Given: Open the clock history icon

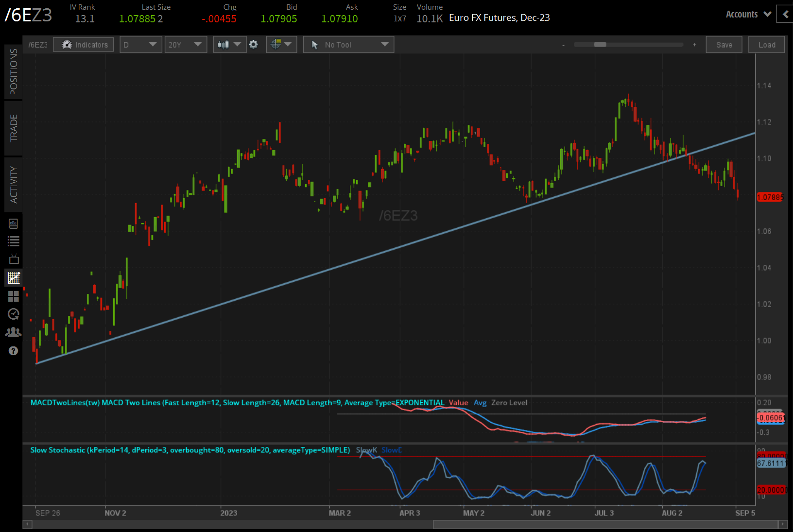Looking at the screenshot, I should pyautogui.click(x=14, y=314).
